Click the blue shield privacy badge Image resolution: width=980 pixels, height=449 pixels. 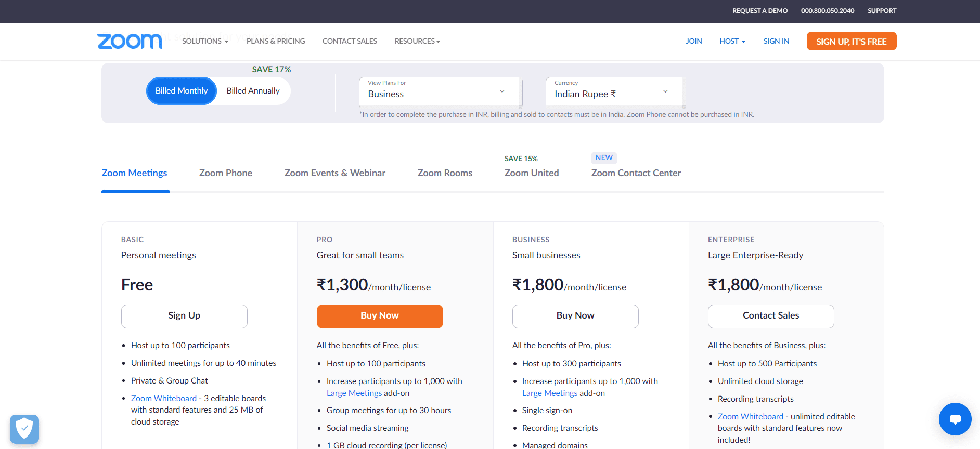(x=24, y=429)
